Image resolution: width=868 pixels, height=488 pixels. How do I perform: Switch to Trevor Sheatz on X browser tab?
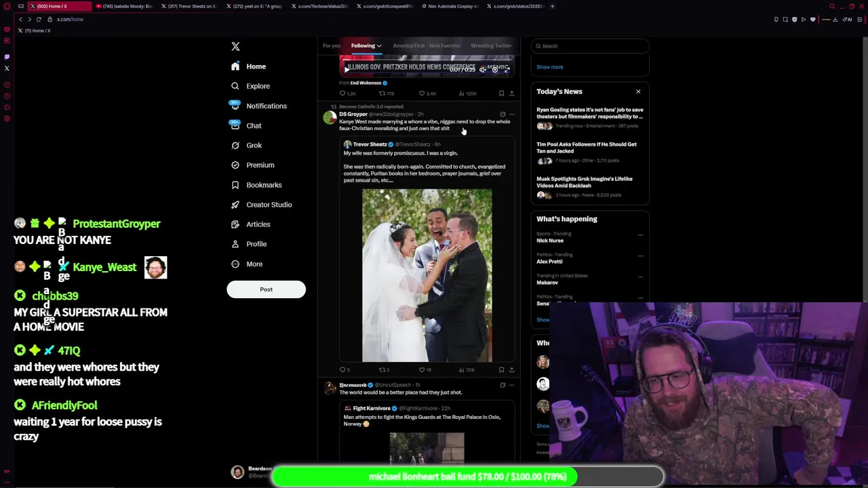click(x=191, y=6)
